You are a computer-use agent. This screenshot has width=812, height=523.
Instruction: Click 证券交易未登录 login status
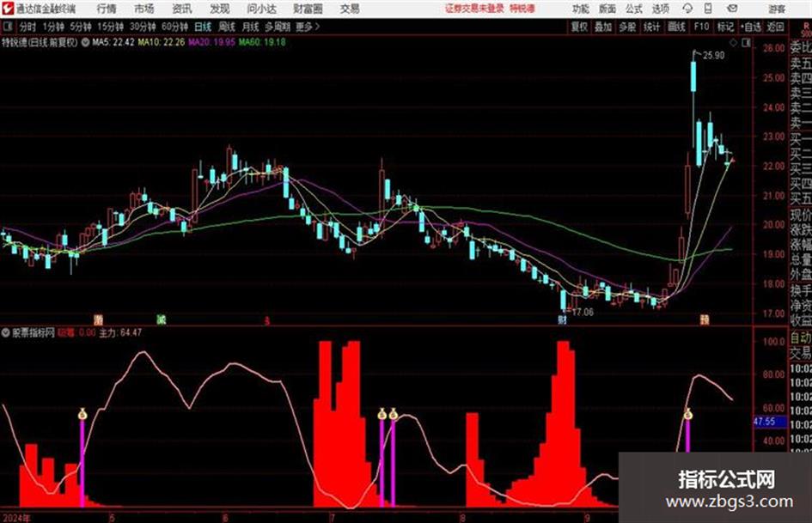pos(474,9)
